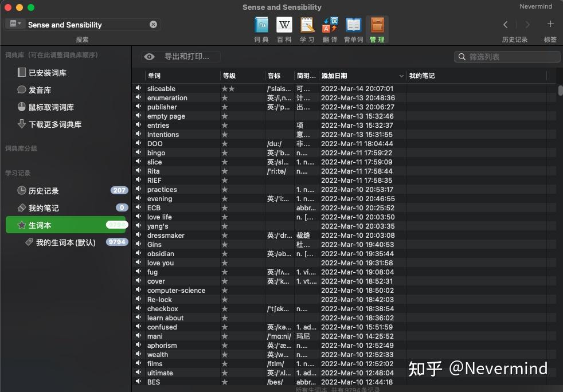Click 添加日期 sort arrow to reverse order
The width and height of the screenshot is (563, 392).
tap(402, 76)
